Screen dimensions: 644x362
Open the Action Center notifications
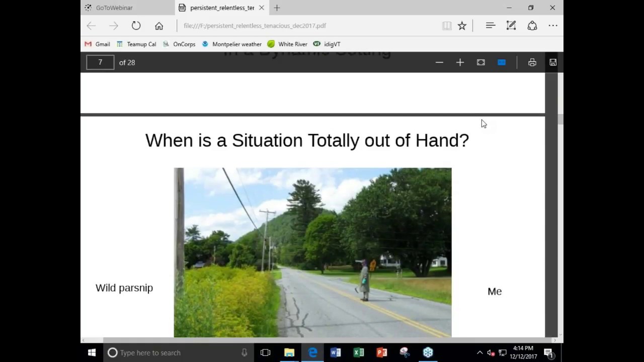(548, 352)
